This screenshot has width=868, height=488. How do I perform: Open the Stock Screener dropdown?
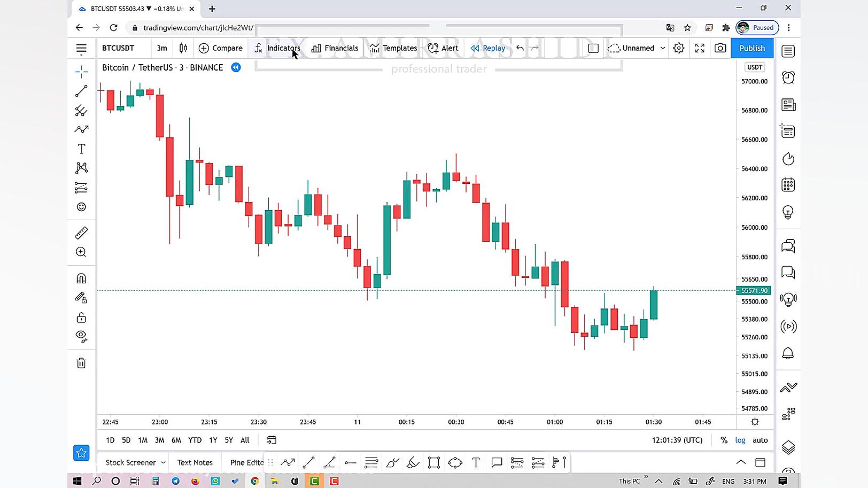coord(135,463)
